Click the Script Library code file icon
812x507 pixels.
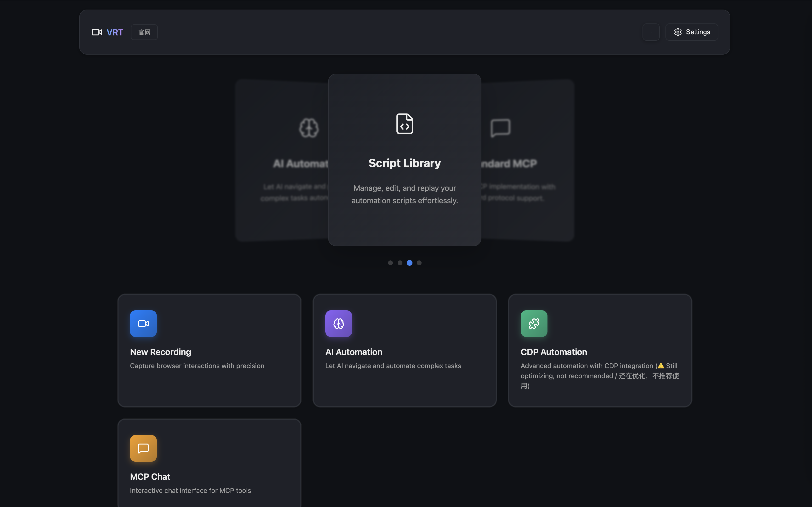(x=405, y=124)
